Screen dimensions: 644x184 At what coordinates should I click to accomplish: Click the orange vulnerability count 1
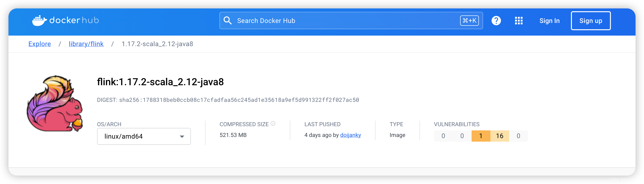point(481,136)
